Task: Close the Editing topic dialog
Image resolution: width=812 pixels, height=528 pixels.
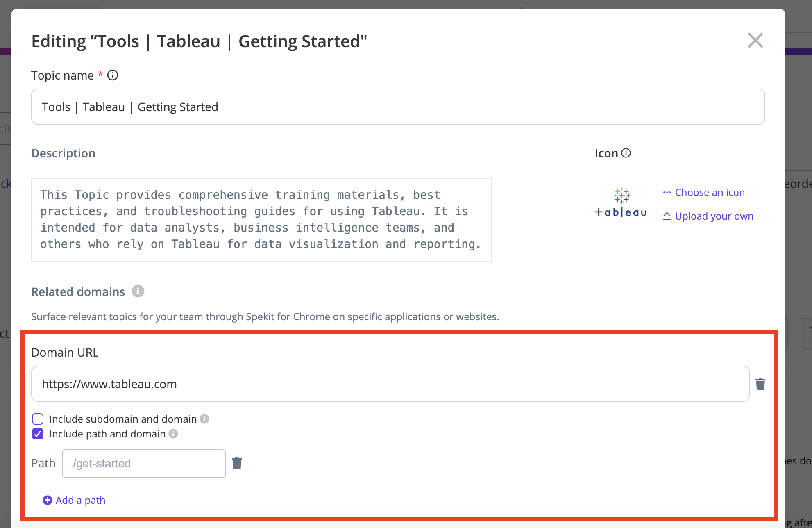Action: click(755, 41)
